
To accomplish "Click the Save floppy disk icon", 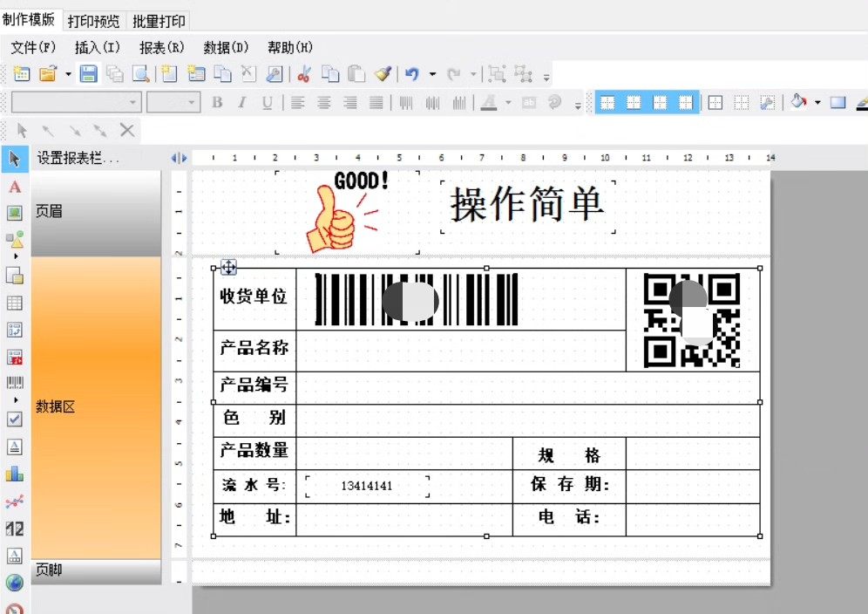I will click(x=88, y=74).
